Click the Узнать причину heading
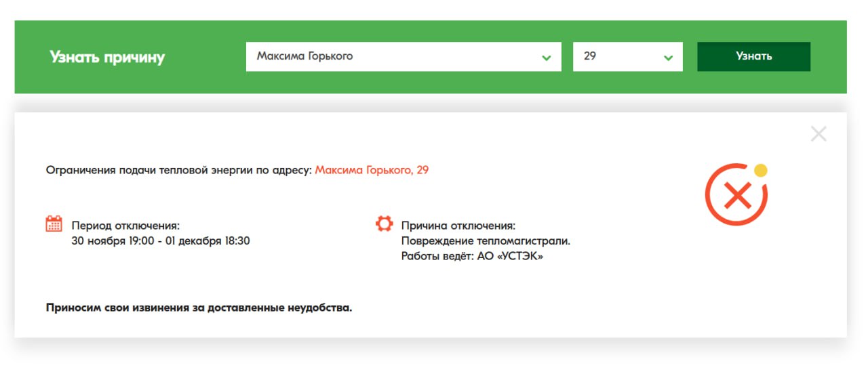Screen dimensions: 868x378 click(107, 57)
